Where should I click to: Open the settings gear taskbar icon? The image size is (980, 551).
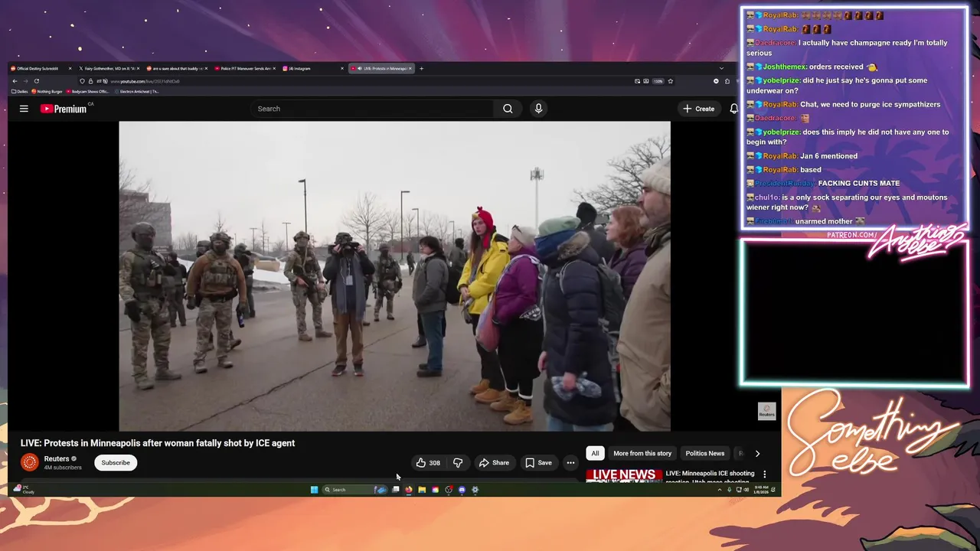pos(475,490)
